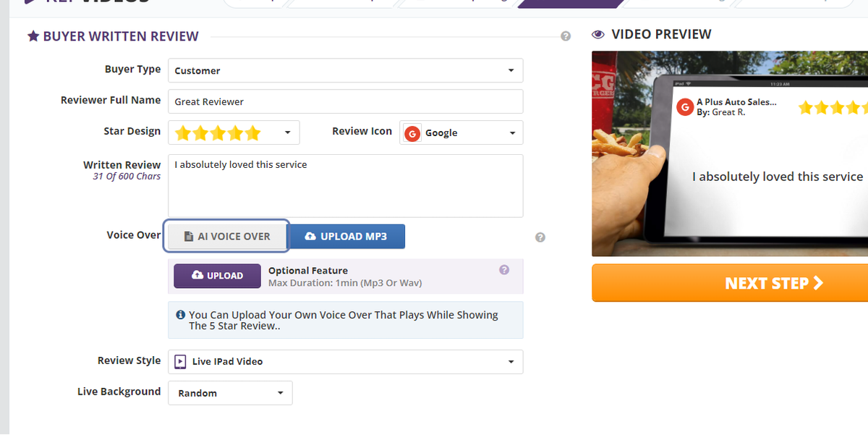868x435 pixels.
Task: Open the Live Background dropdown
Action: (x=229, y=392)
